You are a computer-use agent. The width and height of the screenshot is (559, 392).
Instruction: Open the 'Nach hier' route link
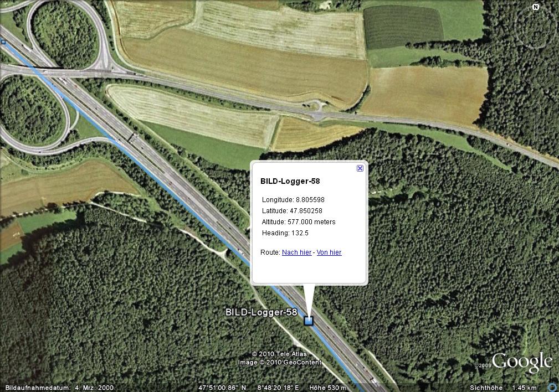tap(296, 252)
